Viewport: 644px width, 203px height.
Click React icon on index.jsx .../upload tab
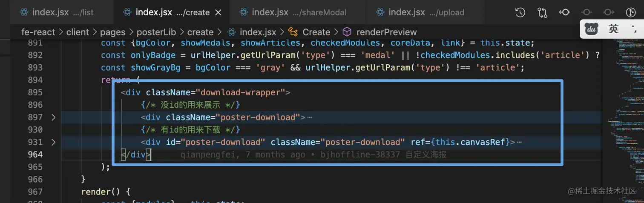click(380, 12)
